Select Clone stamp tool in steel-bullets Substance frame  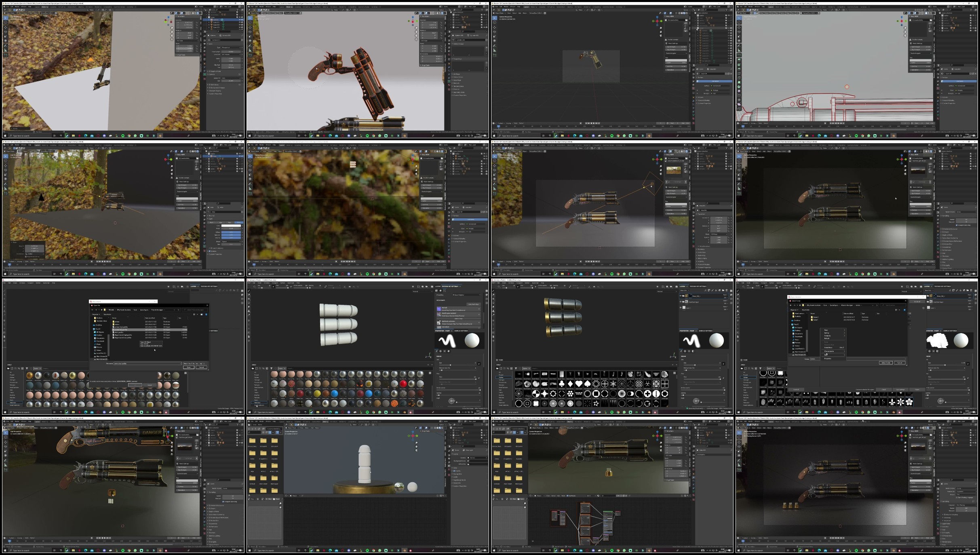493,311
